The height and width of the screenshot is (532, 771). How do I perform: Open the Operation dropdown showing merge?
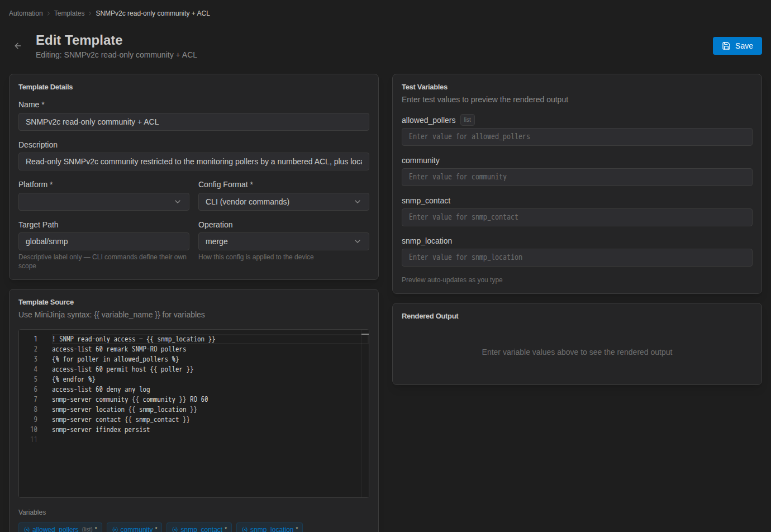[284, 241]
